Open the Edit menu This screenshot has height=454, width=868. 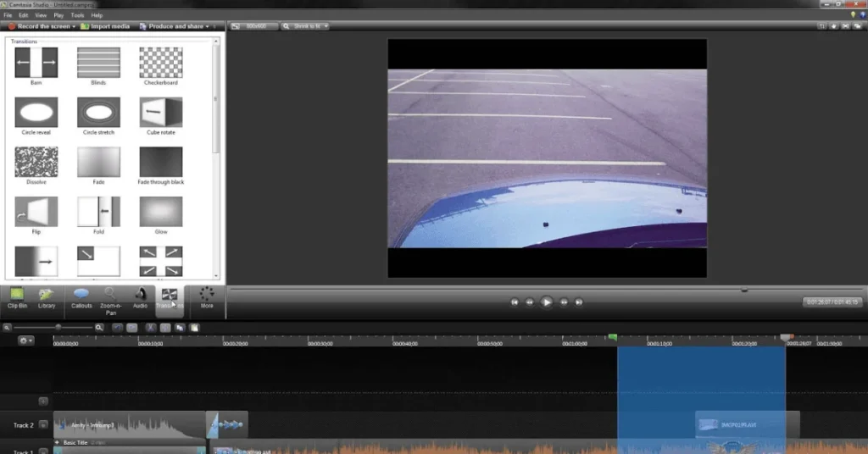[x=23, y=15]
